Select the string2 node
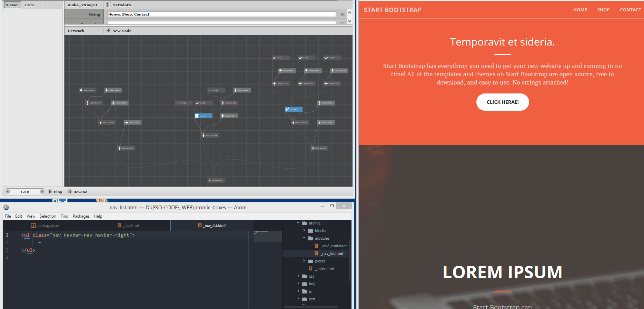The image size is (644, 309). pyautogui.click(x=204, y=103)
